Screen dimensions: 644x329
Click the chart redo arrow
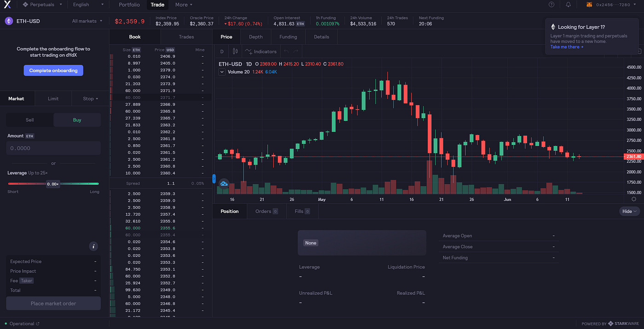[x=296, y=51]
